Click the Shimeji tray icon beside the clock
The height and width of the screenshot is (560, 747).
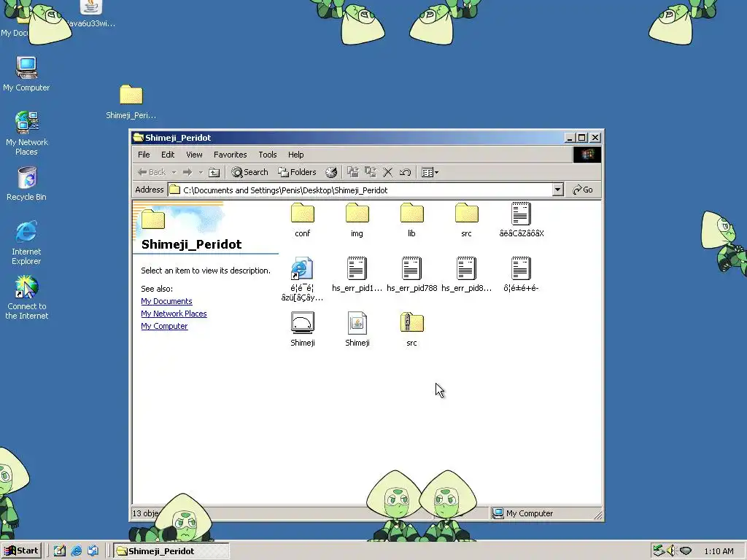point(686,551)
